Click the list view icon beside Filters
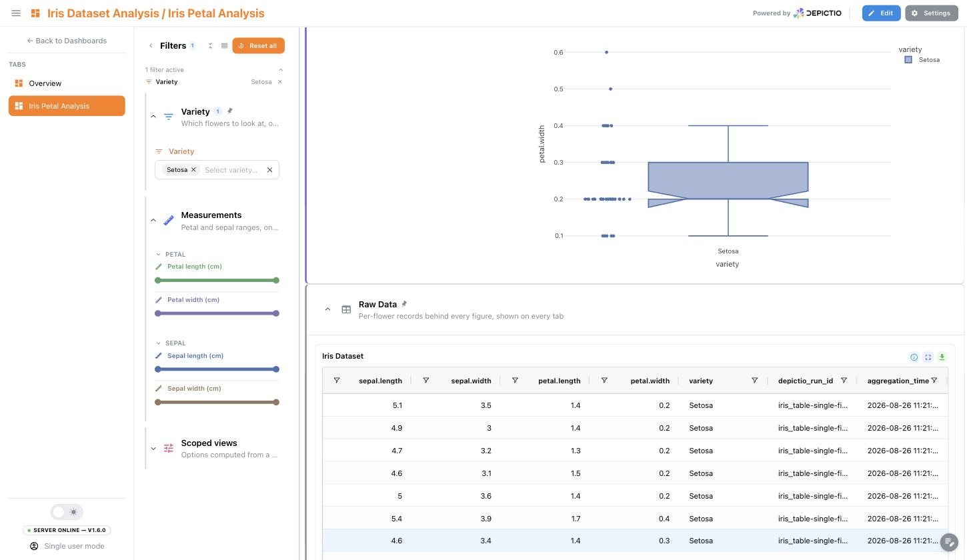Viewport: 967px width, 560px height. click(224, 46)
